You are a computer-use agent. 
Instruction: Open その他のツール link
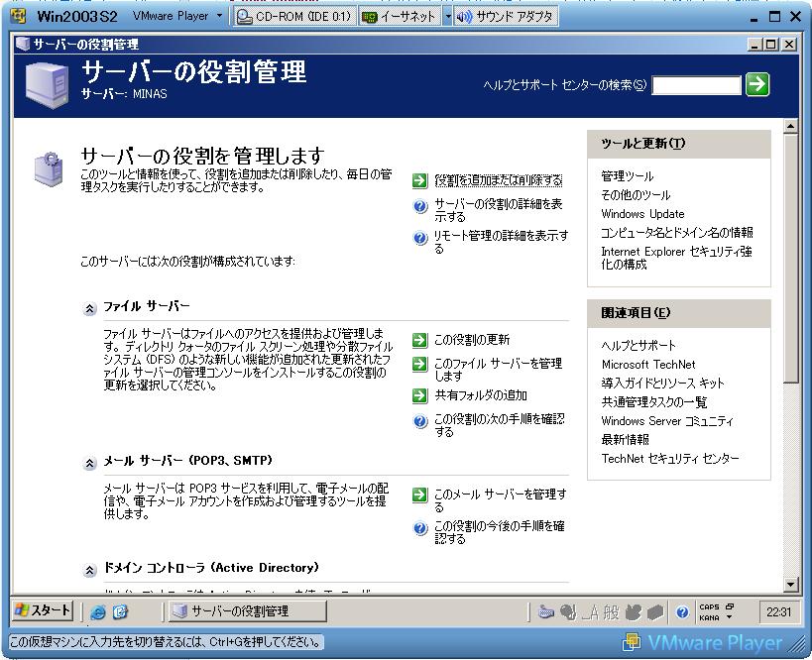click(636, 195)
